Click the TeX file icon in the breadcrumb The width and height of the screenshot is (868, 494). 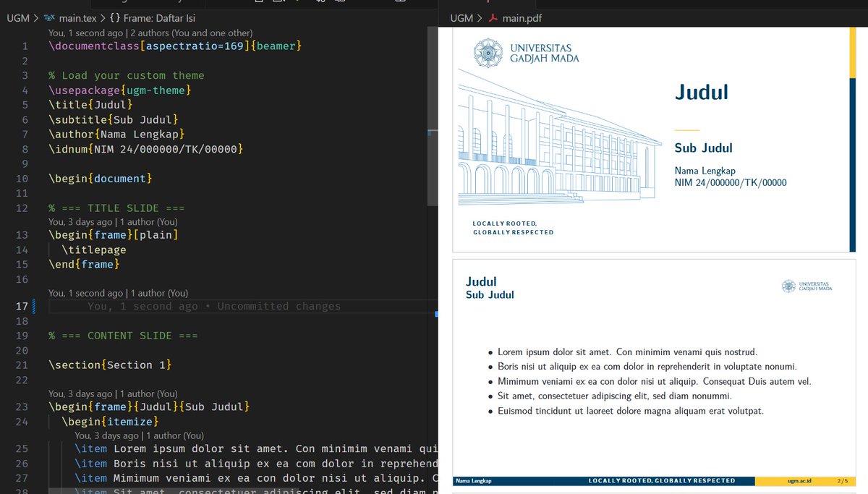pos(49,18)
